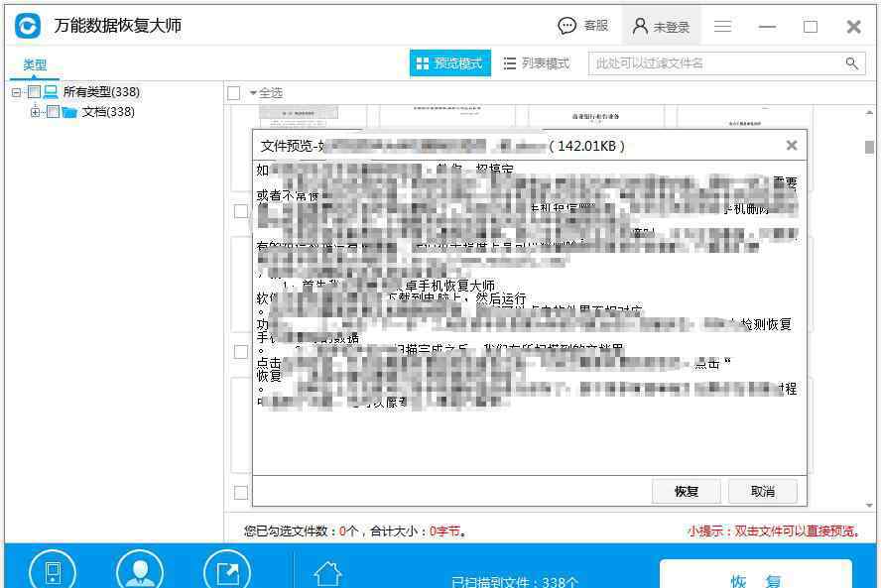Click the 您已勾选文件数 status text

click(354, 531)
